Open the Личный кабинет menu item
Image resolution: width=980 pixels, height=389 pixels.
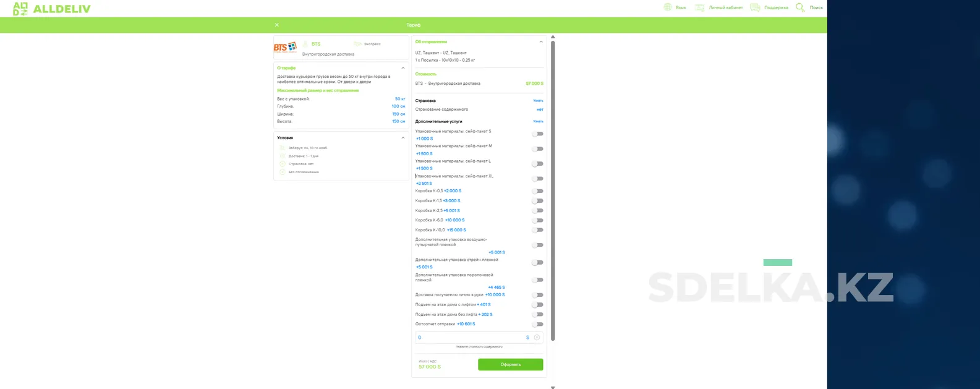tap(725, 8)
